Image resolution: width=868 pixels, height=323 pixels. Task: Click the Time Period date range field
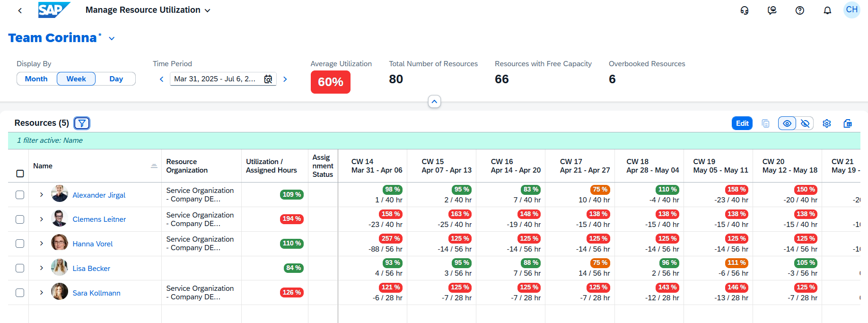tap(215, 79)
